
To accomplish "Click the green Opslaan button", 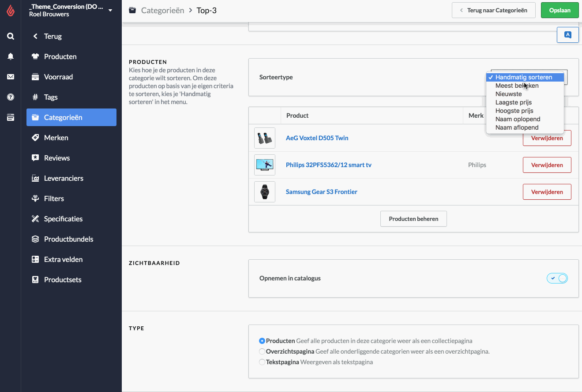I will pos(559,10).
